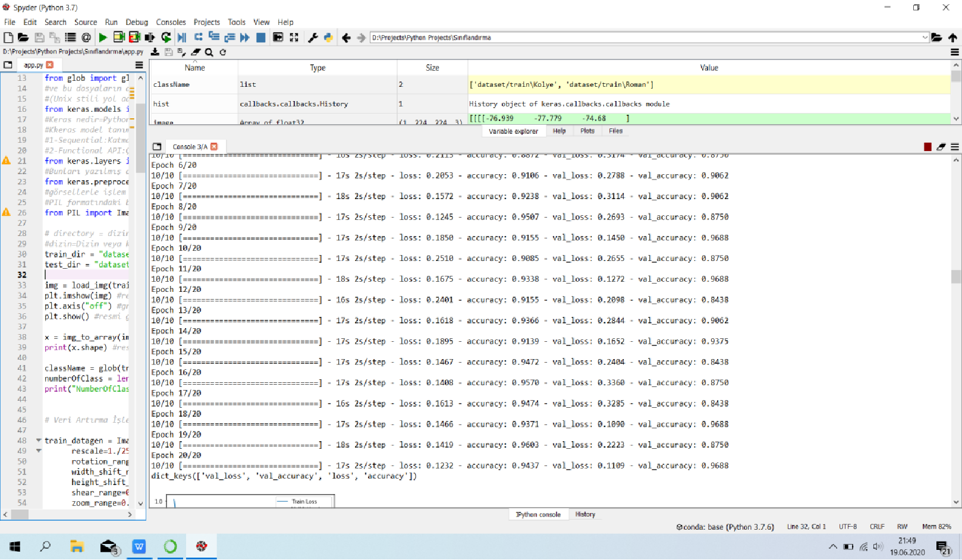Open the Debug menu
Viewport: 962px width, 560px height.
137,22
